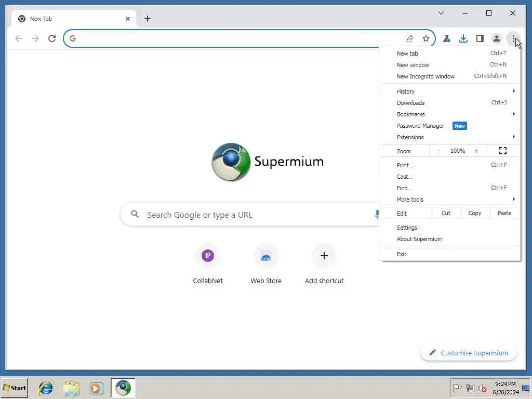The width and height of the screenshot is (532, 399).
Task: Expand the History submenu
Action: [450, 91]
